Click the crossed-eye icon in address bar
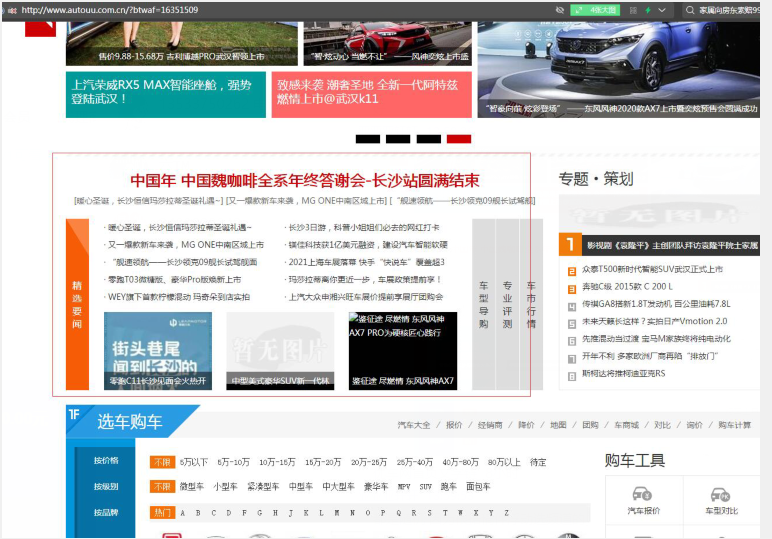772x539 pixels. coord(559,10)
